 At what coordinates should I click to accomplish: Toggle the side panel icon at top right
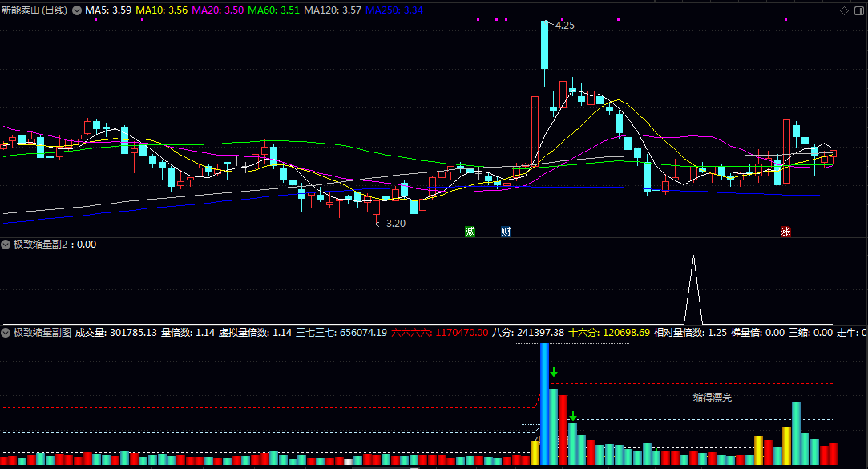tap(861, 10)
